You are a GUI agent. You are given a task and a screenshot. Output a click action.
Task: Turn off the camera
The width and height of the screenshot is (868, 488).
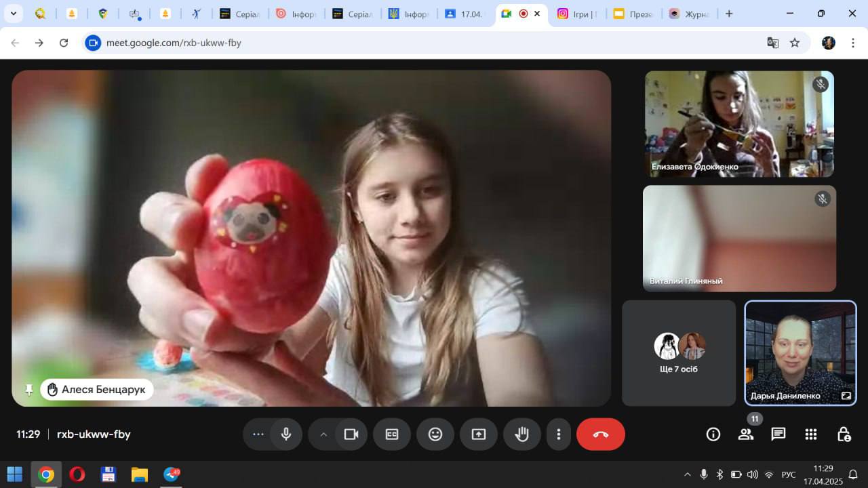click(351, 434)
